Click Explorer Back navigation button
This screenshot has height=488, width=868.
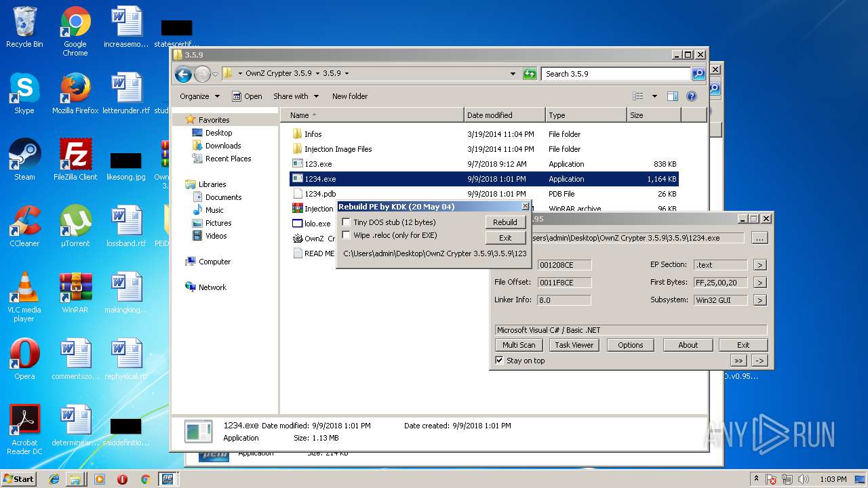[x=183, y=74]
